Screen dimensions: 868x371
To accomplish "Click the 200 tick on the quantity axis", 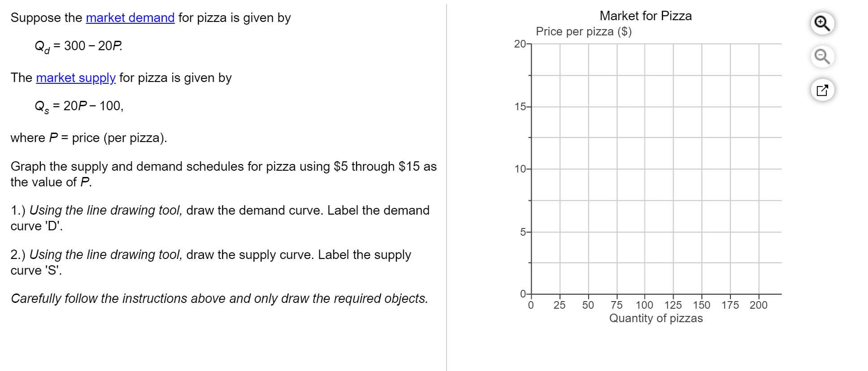I will [x=759, y=305].
